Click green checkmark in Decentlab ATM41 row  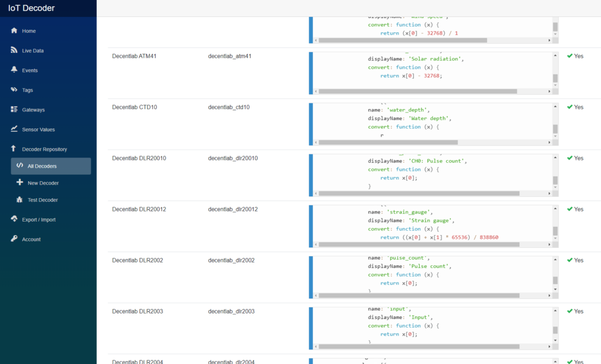(x=569, y=56)
